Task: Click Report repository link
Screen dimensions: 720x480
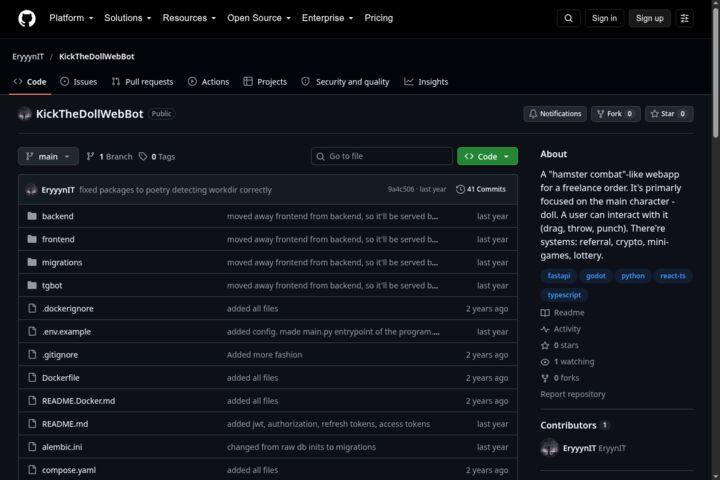Action: pyautogui.click(x=573, y=394)
